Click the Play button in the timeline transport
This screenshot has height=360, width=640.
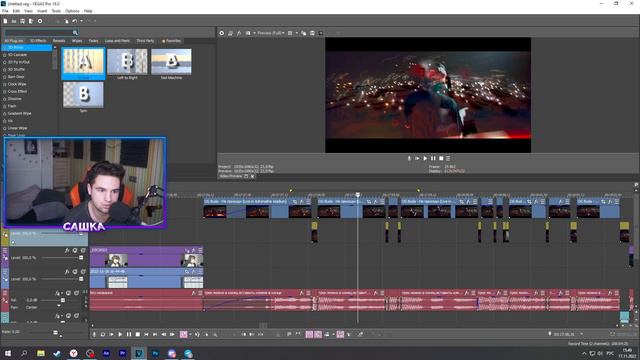(x=120, y=334)
